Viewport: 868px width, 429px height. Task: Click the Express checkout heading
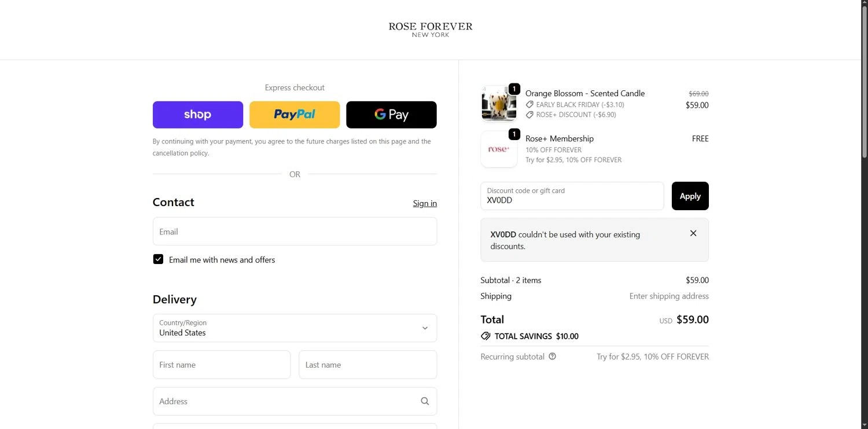[295, 87]
